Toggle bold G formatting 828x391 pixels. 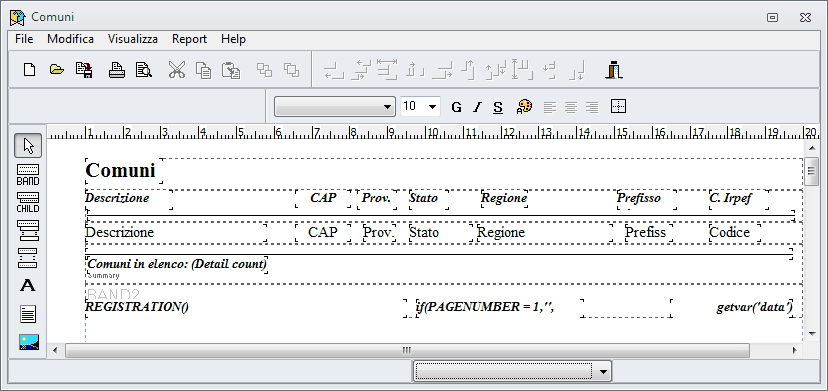[x=456, y=107]
